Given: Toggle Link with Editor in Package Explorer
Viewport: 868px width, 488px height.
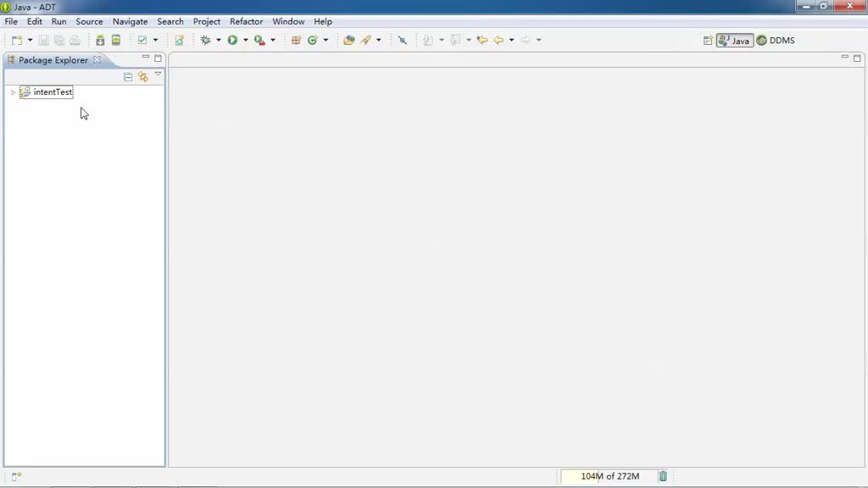Looking at the screenshot, I should (143, 77).
